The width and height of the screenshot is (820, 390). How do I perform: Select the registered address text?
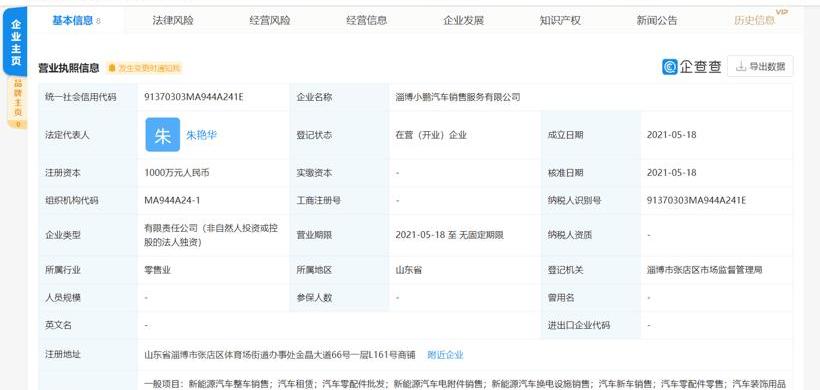coord(280,355)
